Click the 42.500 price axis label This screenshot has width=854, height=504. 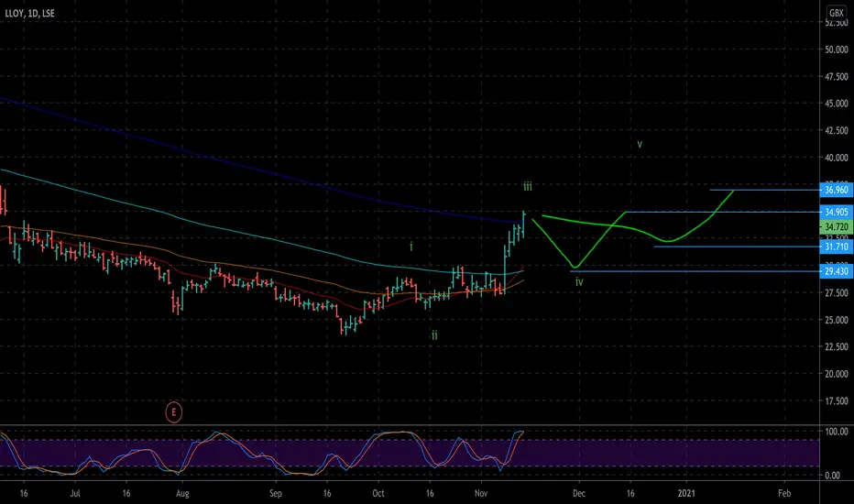pos(837,131)
